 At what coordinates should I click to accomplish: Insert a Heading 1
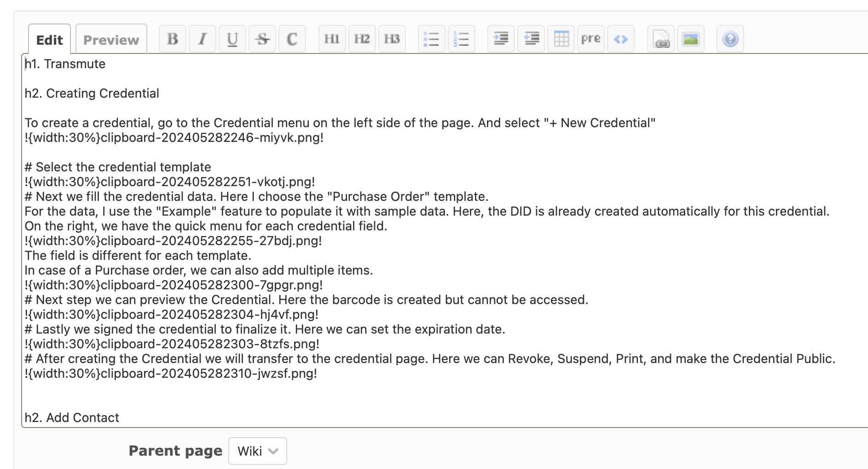(332, 39)
